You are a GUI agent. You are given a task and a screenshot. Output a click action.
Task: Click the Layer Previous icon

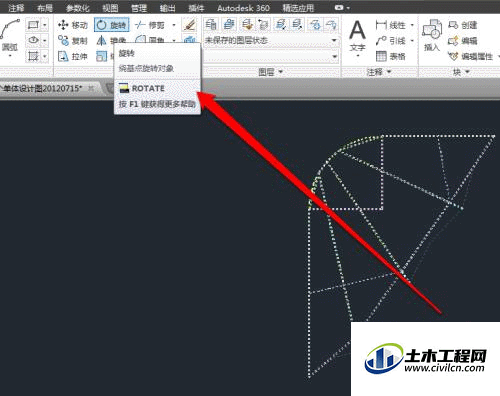pos(263,25)
